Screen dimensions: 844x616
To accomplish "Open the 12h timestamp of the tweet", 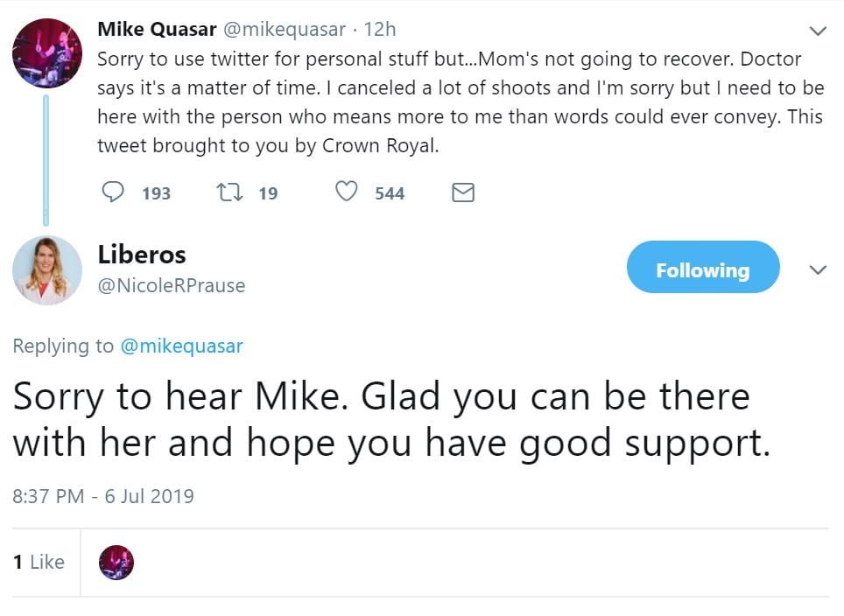I will (x=379, y=29).
